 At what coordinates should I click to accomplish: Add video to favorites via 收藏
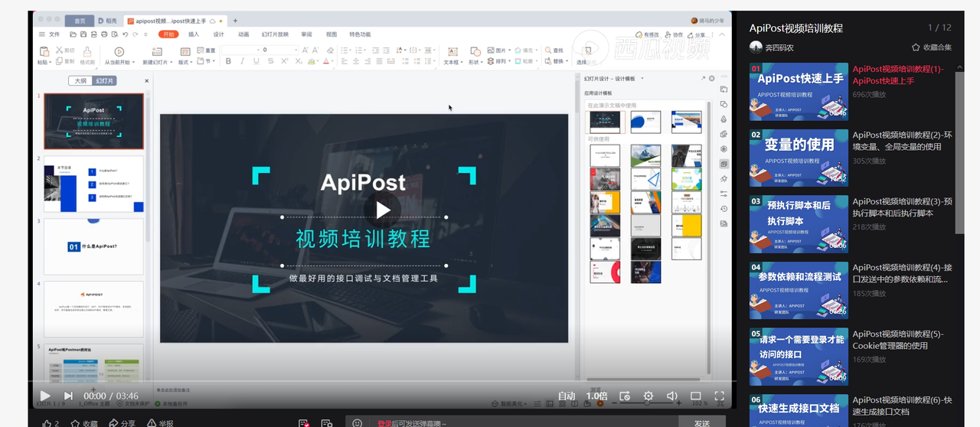[84, 422]
